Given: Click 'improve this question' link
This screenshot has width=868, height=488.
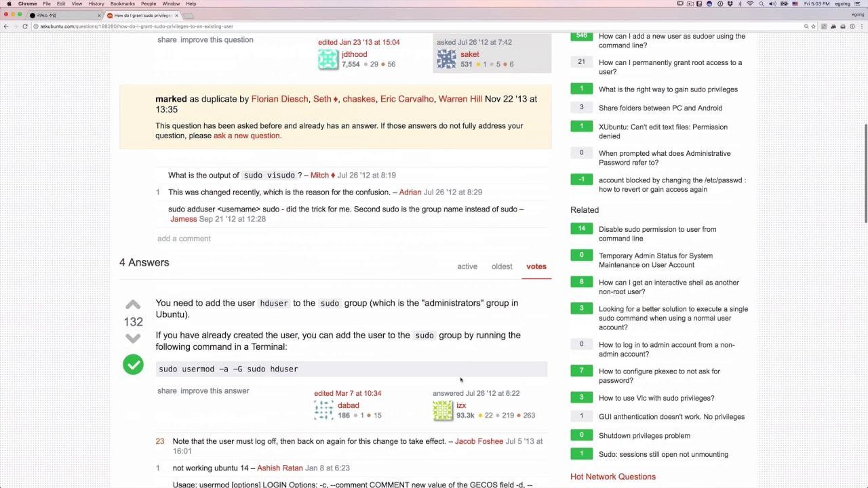Looking at the screenshot, I should (x=217, y=40).
